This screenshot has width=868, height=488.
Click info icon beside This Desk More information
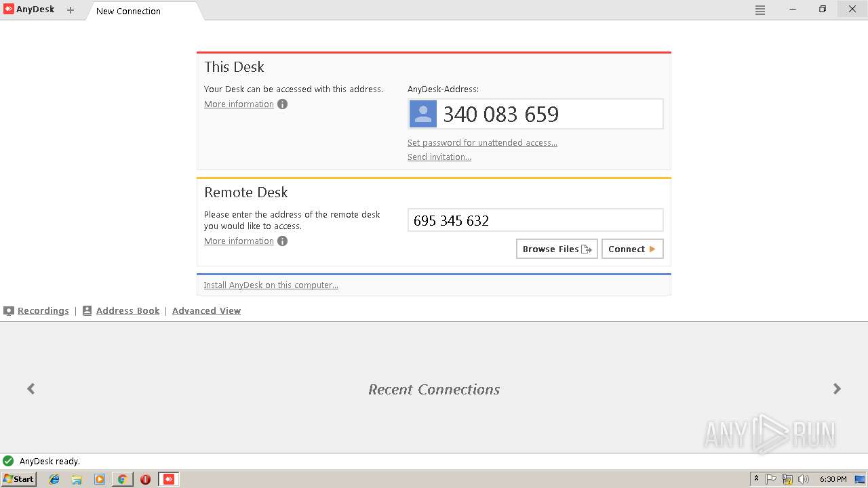click(282, 104)
